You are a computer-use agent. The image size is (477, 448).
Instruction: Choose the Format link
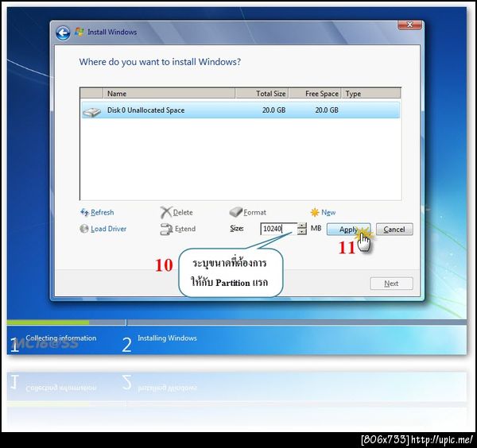(255, 212)
